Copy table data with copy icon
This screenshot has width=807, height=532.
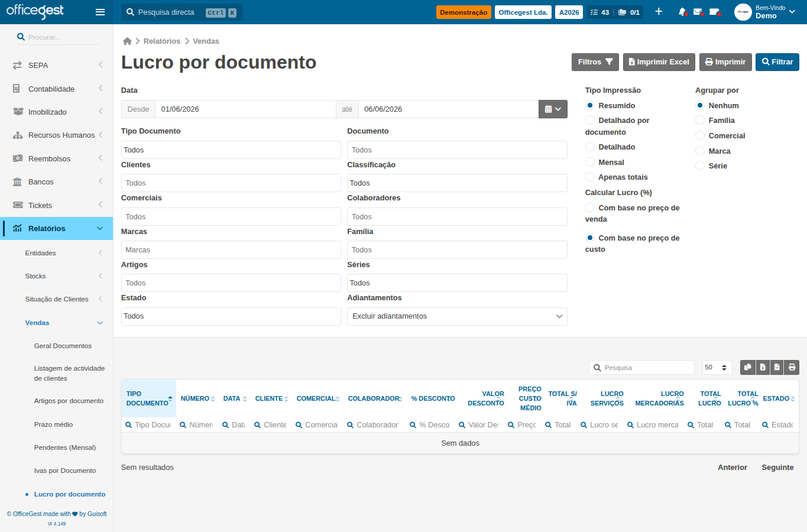click(748, 368)
